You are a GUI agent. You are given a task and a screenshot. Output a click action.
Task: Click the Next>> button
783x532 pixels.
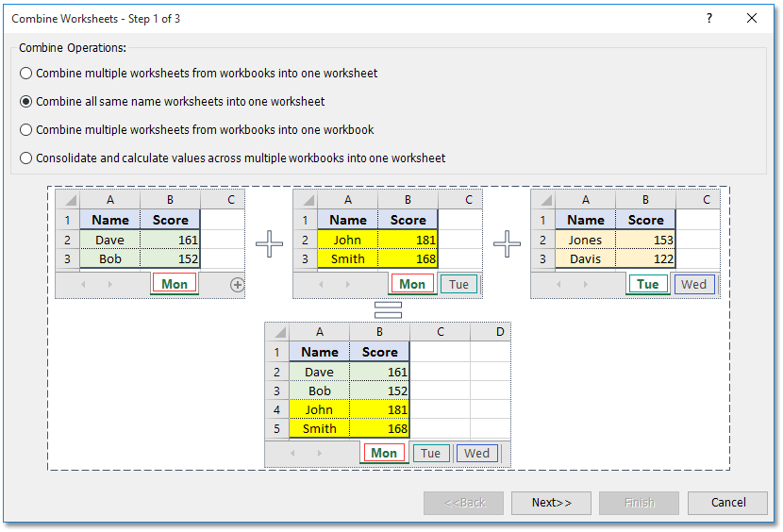[551, 503]
